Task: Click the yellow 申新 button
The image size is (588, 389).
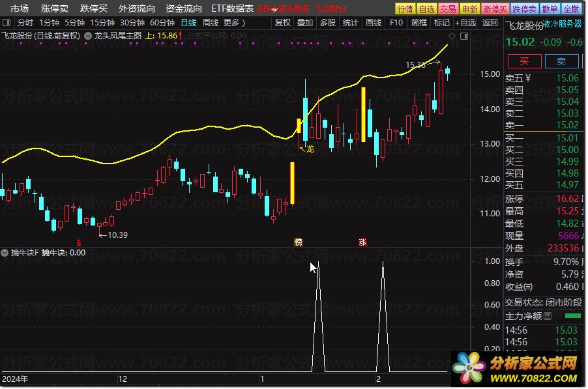Action: [469, 8]
